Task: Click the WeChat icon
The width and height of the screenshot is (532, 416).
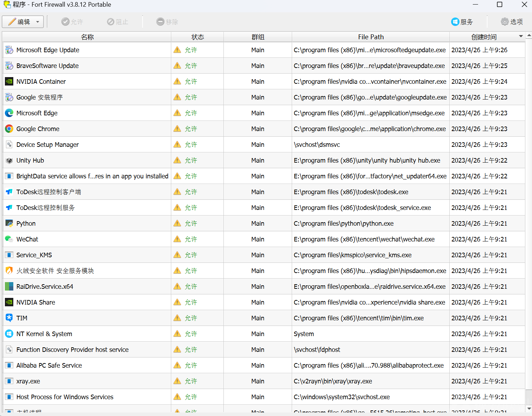Action: click(x=9, y=239)
